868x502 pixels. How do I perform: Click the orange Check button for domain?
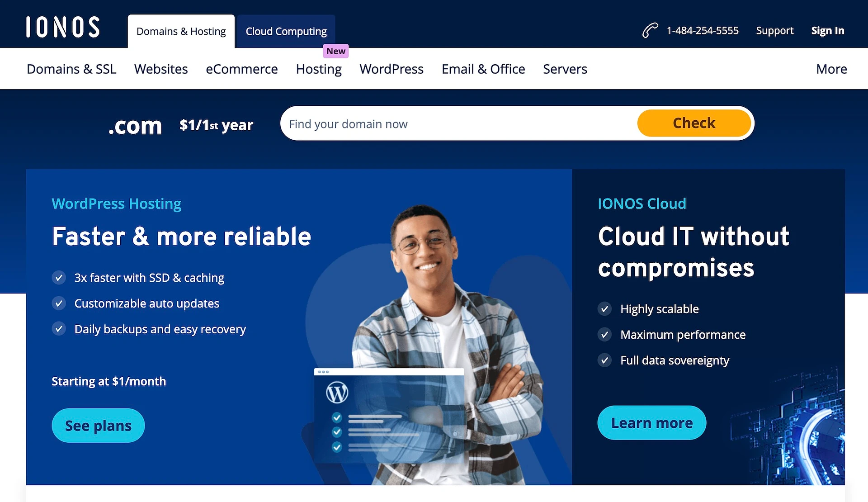pos(694,124)
